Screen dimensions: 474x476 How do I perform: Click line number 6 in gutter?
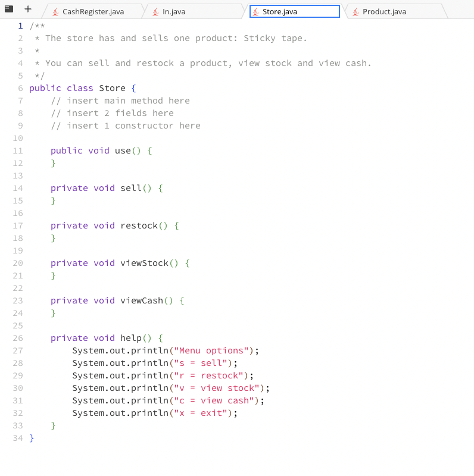[20, 88]
